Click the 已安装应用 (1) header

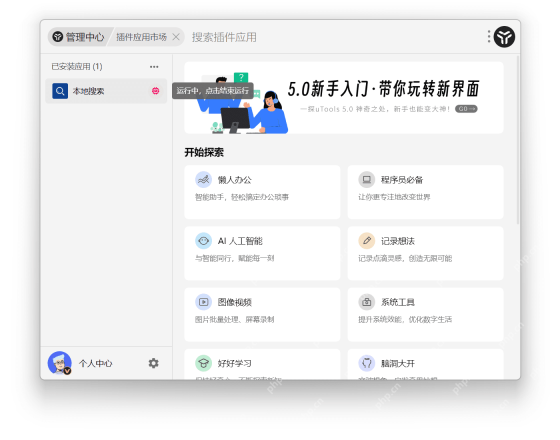tap(77, 67)
